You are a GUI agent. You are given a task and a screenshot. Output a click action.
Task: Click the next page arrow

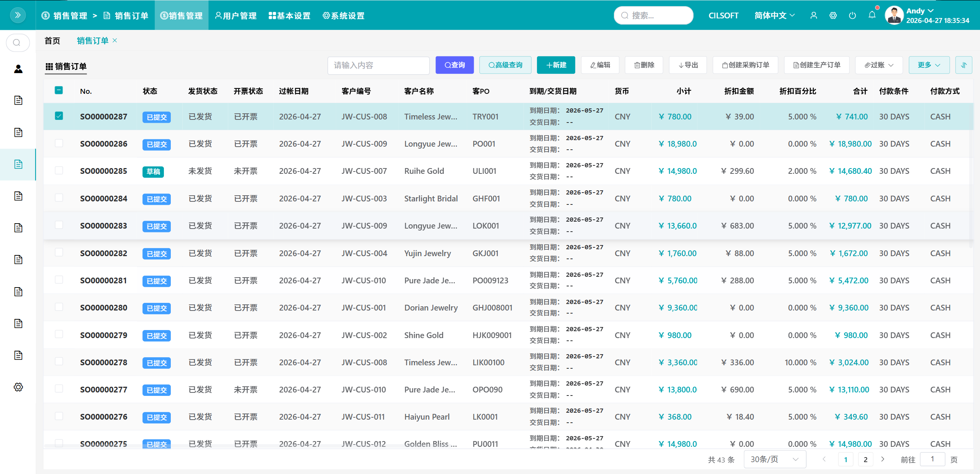tap(883, 459)
